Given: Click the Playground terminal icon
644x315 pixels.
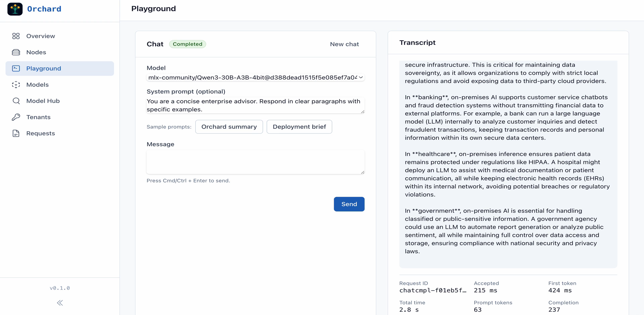Looking at the screenshot, I should pyautogui.click(x=16, y=68).
